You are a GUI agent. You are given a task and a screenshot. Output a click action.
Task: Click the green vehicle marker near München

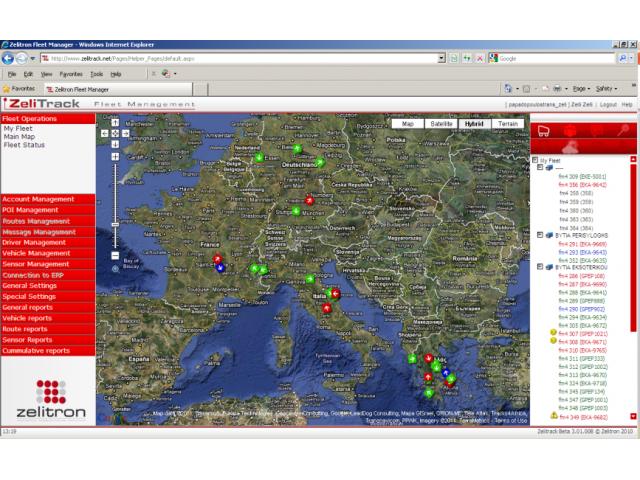(x=296, y=211)
